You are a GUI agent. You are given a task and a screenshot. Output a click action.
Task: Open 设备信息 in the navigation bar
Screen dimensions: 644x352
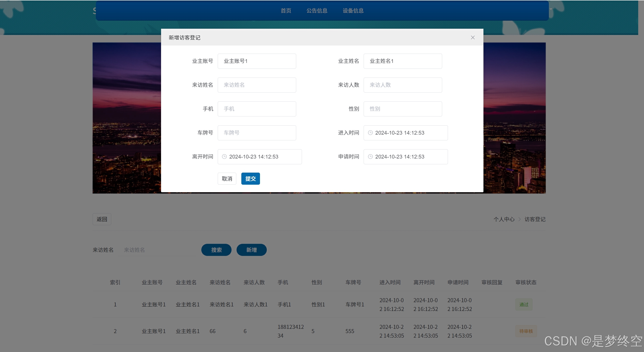tap(353, 11)
